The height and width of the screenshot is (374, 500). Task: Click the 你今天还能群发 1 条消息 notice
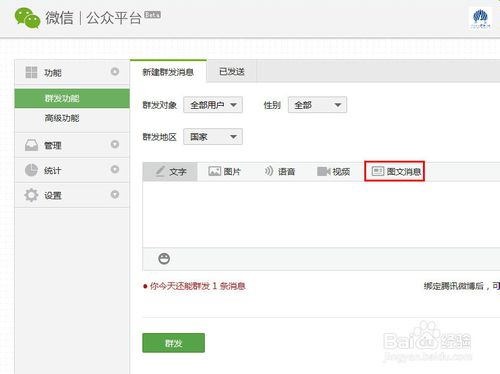[197, 286]
